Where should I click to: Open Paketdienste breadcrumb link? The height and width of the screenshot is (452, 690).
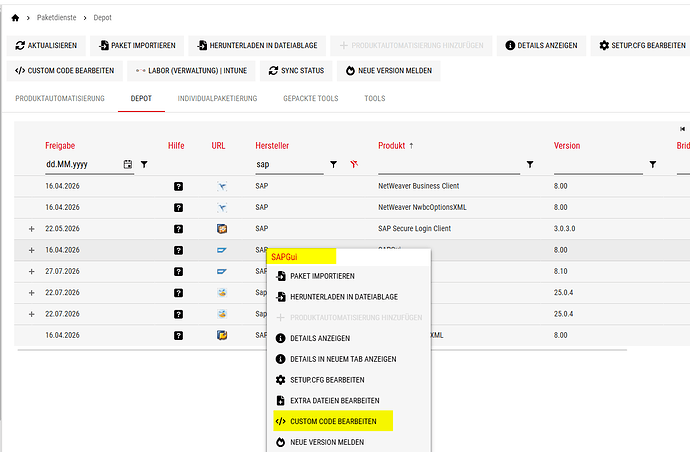(x=56, y=18)
